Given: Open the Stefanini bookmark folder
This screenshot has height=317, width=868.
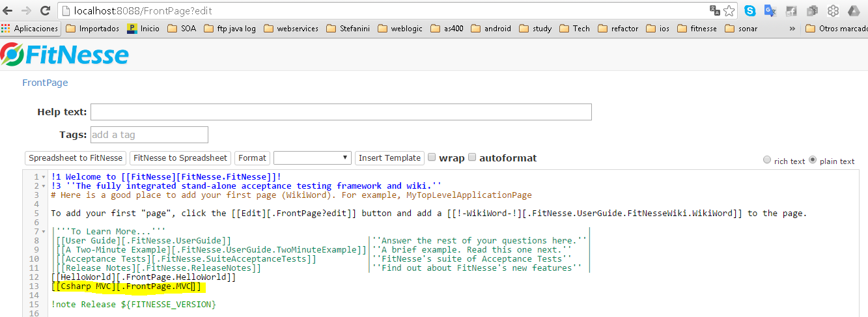Looking at the screenshot, I should point(347,29).
